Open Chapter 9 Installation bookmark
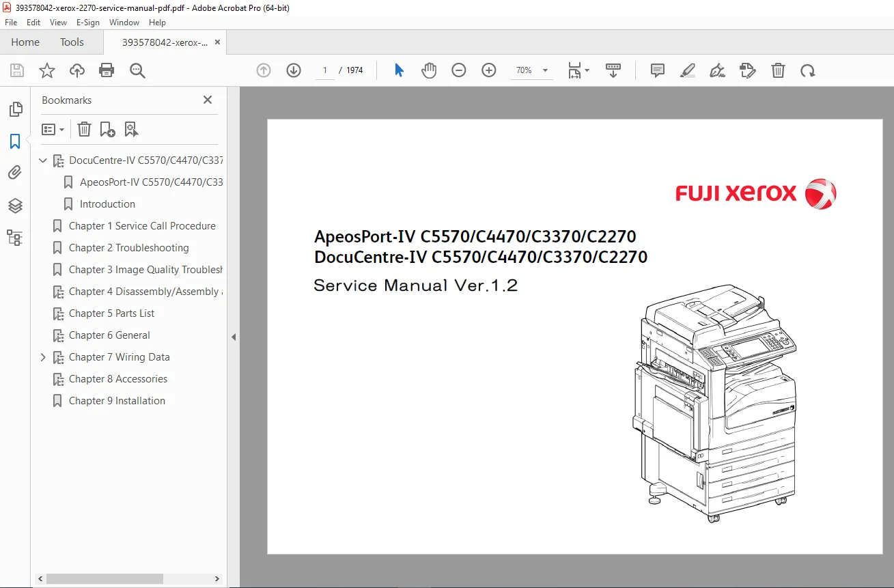The width and height of the screenshot is (894, 588). (117, 401)
